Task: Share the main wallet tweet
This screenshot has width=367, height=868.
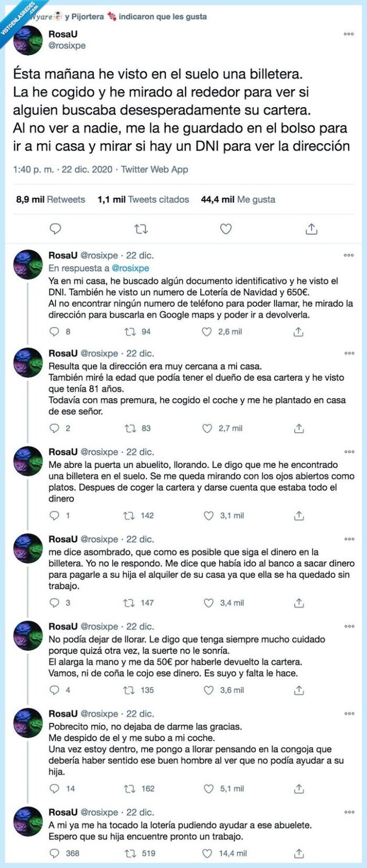Action: [x=312, y=228]
